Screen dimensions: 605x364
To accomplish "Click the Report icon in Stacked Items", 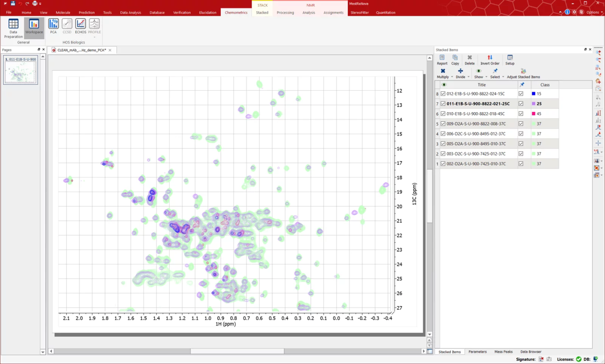I will (442, 60).
